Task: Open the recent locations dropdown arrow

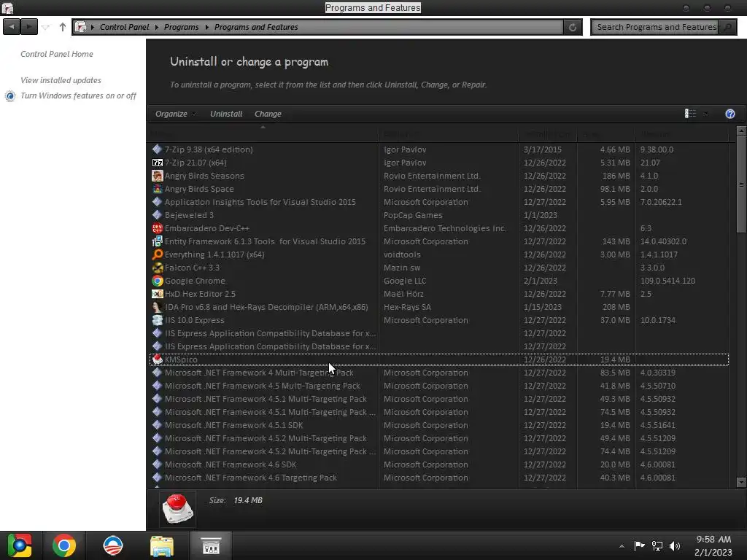Action: point(45,27)
